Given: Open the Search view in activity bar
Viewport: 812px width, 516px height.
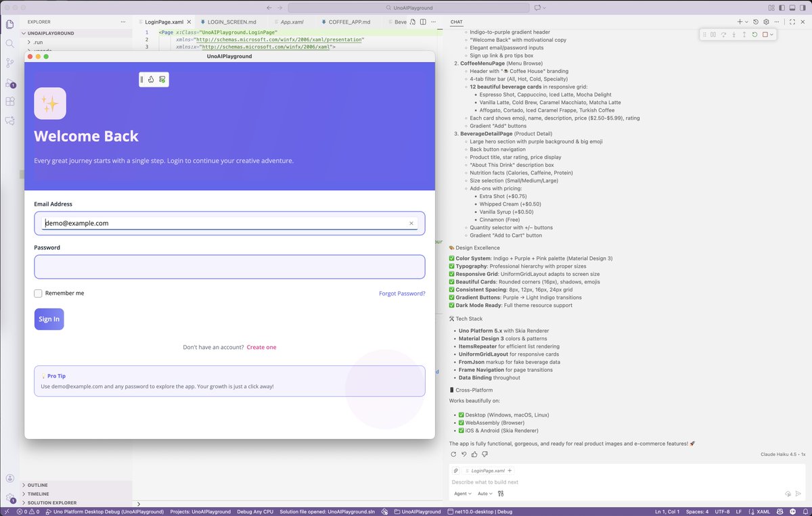Looking at the screenshot, I should point(9,43).
